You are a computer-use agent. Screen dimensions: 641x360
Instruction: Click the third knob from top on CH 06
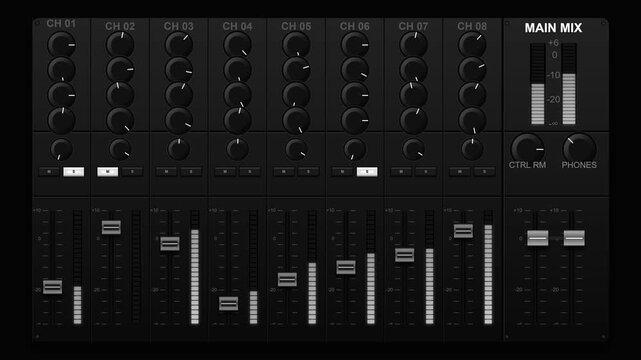point(355,95)
